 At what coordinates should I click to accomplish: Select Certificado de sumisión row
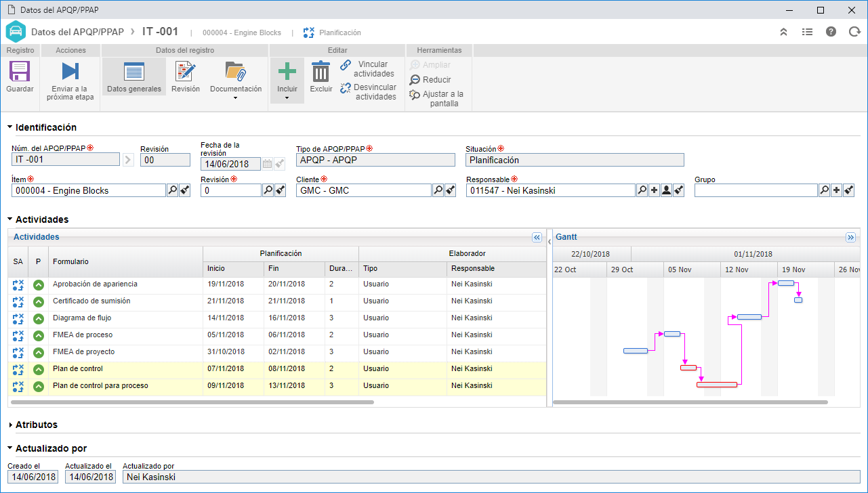(x=276, y=301)
